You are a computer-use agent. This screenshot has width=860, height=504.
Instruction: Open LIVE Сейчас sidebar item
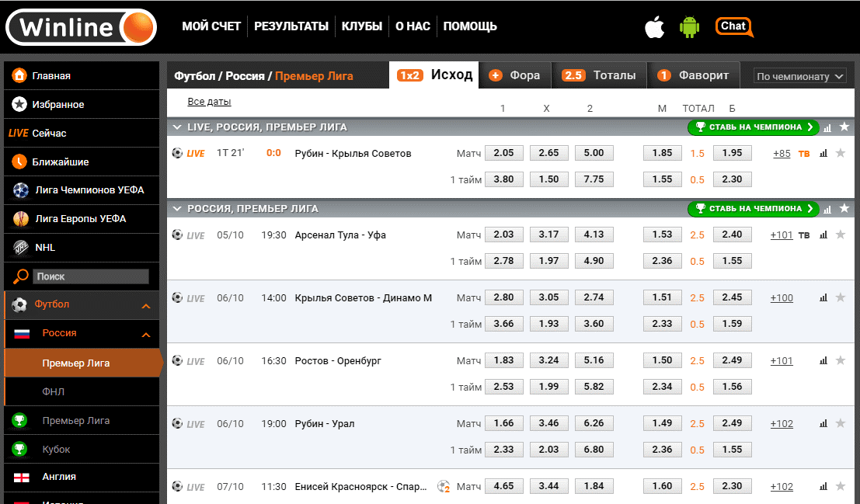click(81, 134)
